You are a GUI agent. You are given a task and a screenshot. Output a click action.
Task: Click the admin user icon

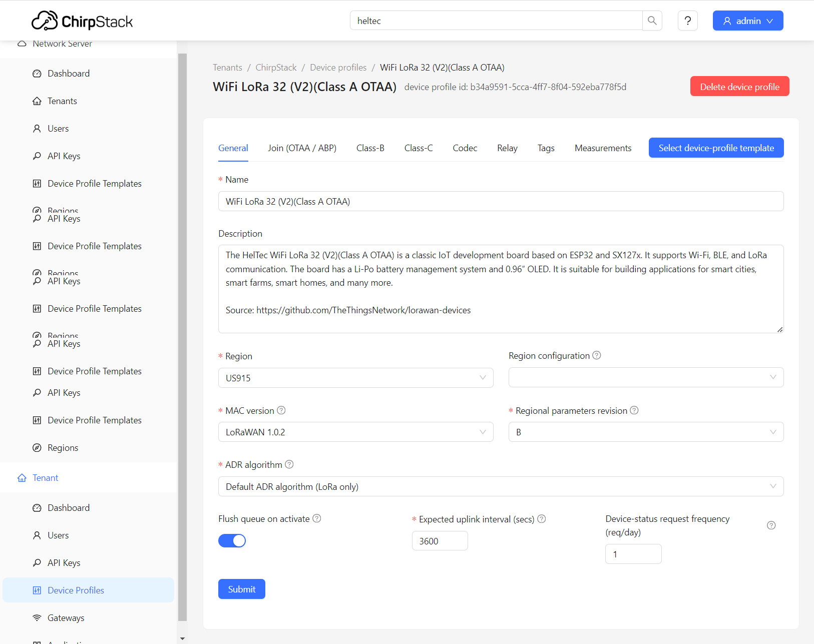pos(726,21)
